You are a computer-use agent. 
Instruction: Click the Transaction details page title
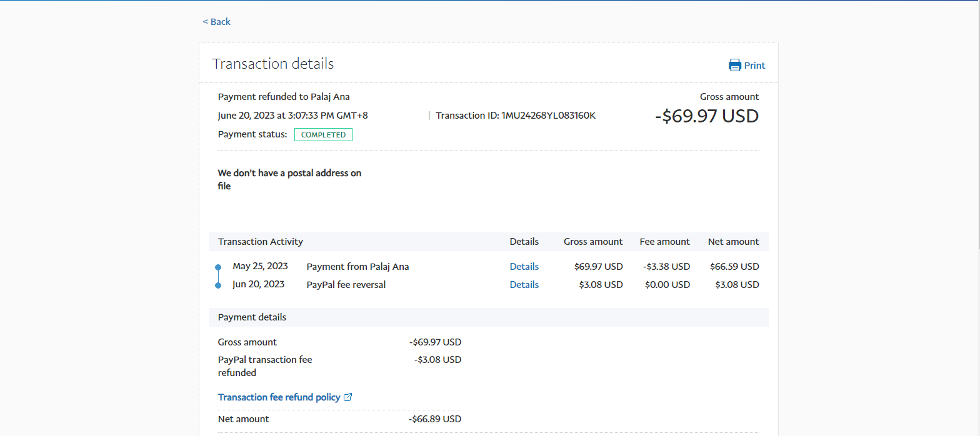(x=273, y=64)
